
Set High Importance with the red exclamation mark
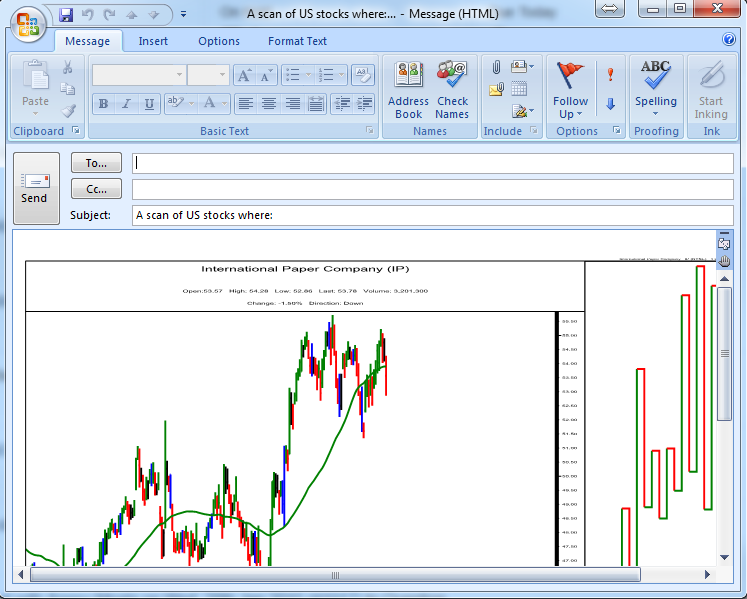point(610,74)
